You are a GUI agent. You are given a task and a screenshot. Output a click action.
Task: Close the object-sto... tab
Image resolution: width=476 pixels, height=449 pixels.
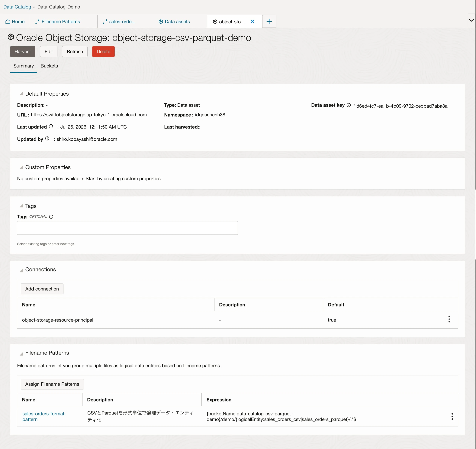point(252,21)
